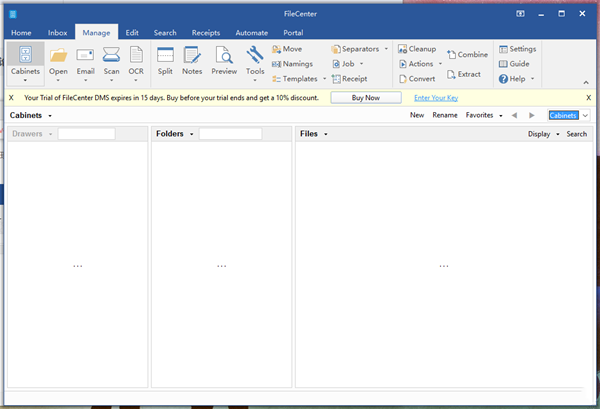Open the Cabinets combo box at right
The image size is (600, 409).
586,116
